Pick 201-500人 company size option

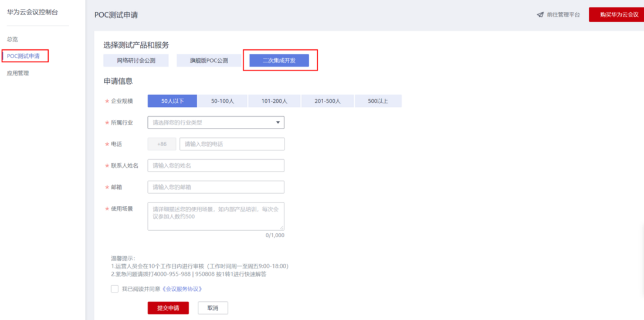[x=327, y=101]
